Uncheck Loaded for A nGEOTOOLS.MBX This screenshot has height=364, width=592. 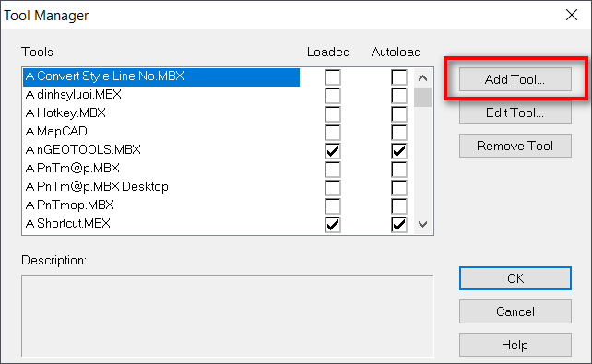pyautogui.click(x=333, y=151)
